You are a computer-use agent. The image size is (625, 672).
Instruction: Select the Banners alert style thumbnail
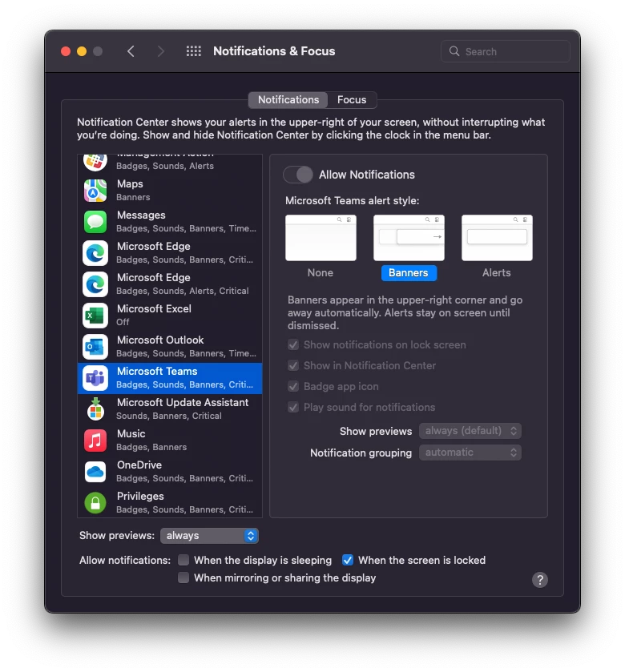(409, 238)
